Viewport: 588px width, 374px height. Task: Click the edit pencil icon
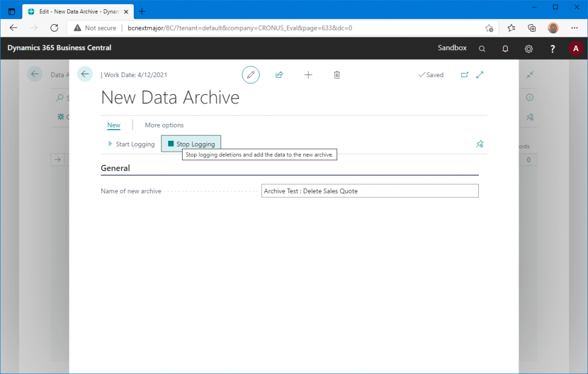[250, 75]
